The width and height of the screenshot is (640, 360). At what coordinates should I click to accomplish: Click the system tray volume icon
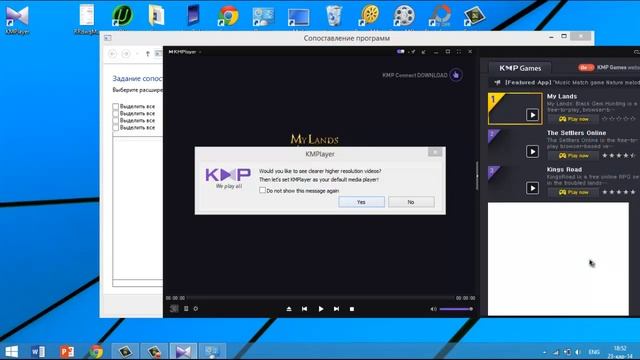pos(578,352)
